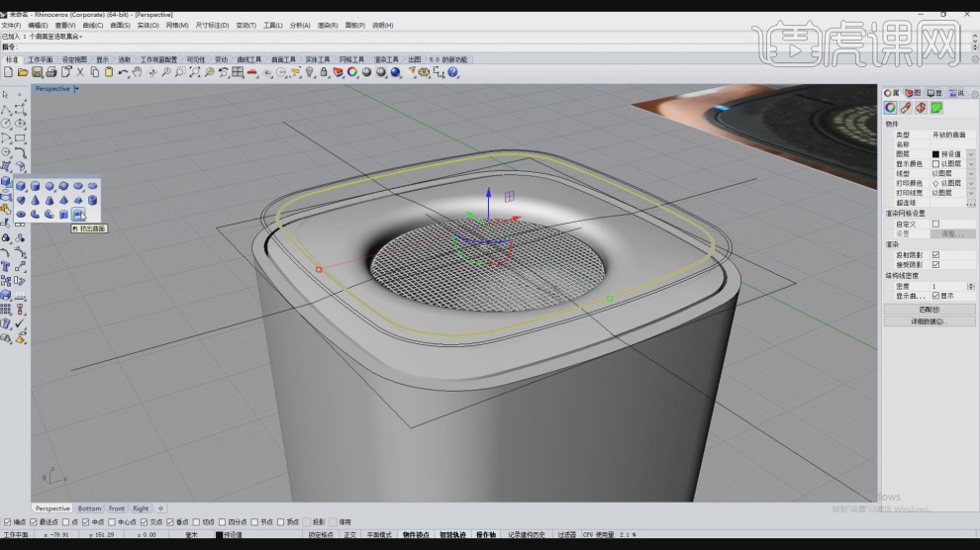Toggle the 中心点 osnap checkbox
This screenshot has height=550, width=980.
[112, 522]
